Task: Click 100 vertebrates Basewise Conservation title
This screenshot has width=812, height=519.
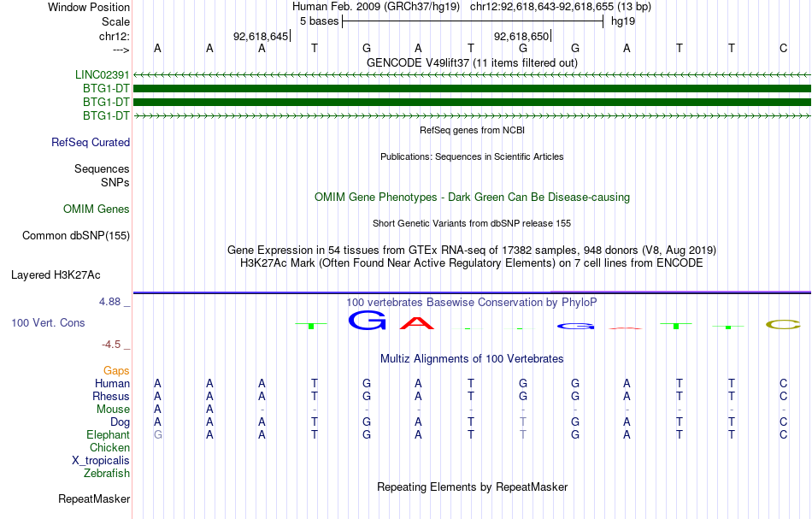Action: (472, 303)
